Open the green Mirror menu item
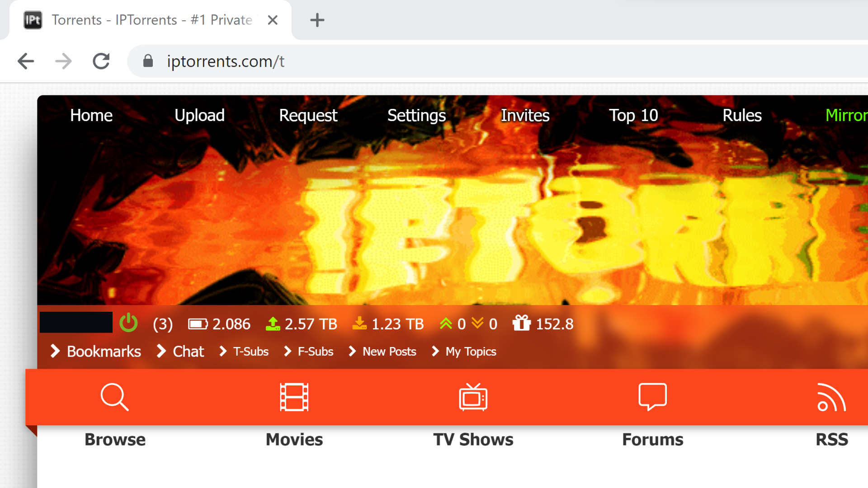This screenshot has height=488, width=868. pyautogui.click(x=847, y=116)
